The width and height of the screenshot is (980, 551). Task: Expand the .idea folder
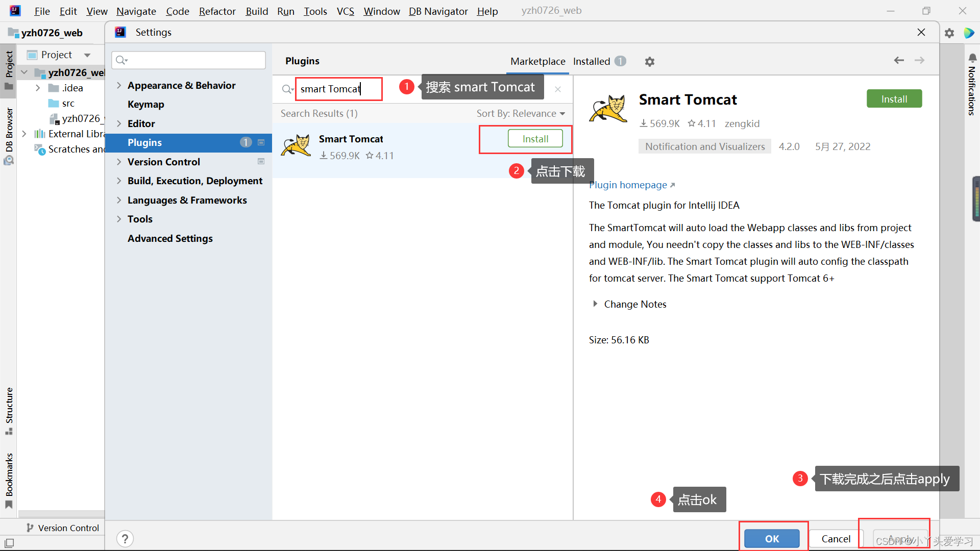38,88
